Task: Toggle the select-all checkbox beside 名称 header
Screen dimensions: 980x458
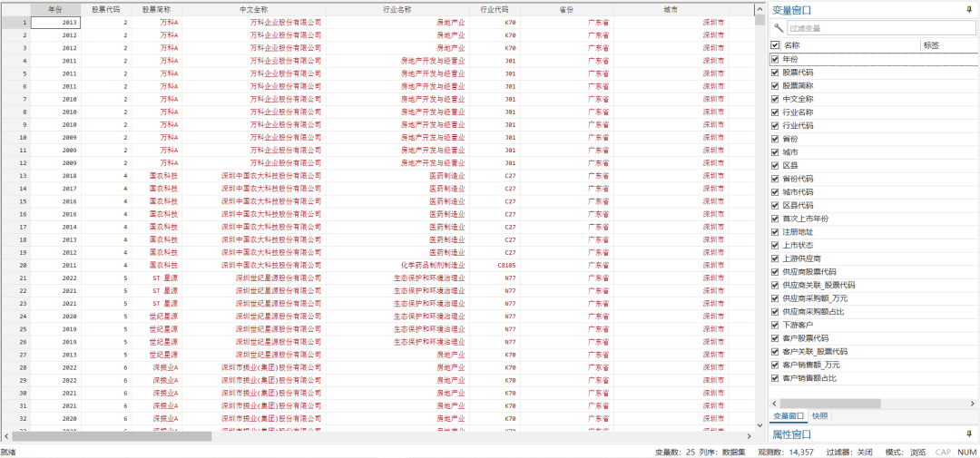Action: [x=775, y=45]
